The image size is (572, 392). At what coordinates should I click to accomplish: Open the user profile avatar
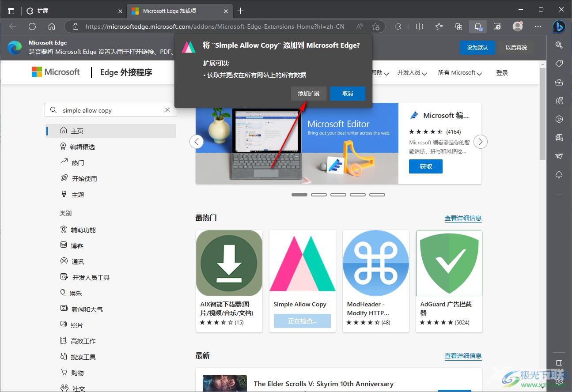pos(518,26)
